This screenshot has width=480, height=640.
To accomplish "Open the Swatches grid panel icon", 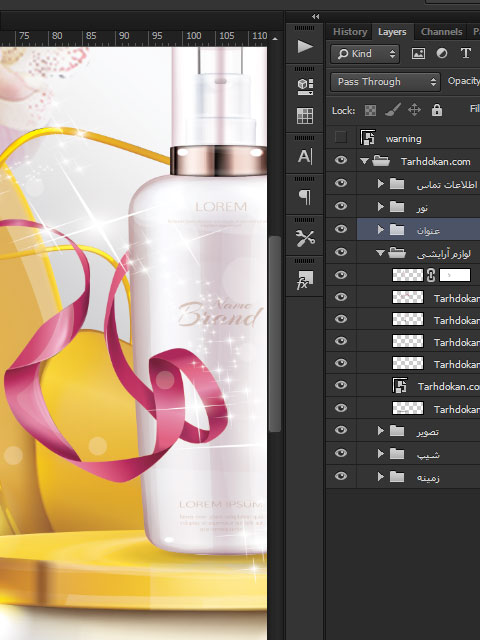I will [305, 116].
